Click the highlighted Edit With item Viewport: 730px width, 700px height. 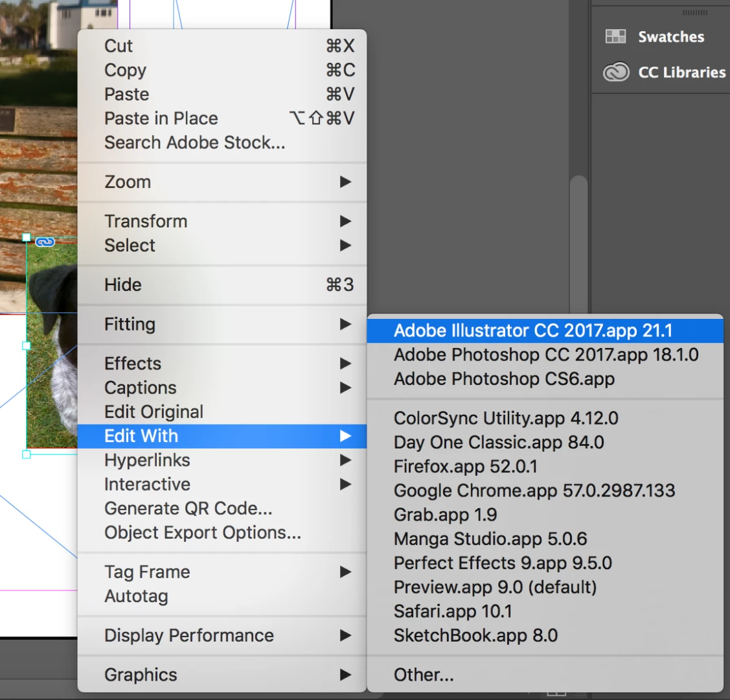(222, 436)
